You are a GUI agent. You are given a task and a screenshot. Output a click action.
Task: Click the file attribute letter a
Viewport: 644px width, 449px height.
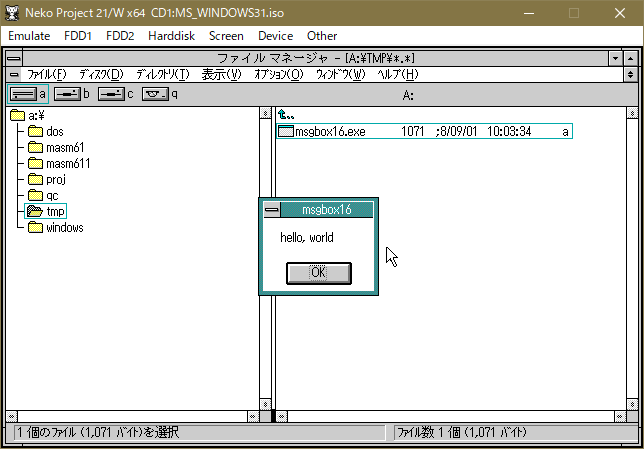coord(565,131)
